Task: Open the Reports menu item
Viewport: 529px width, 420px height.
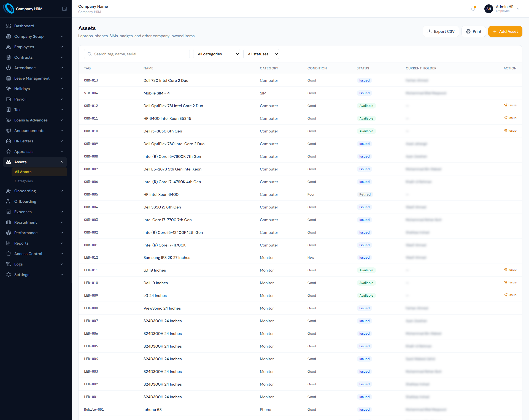Action: pyautogui.click(x=35, y=243)
